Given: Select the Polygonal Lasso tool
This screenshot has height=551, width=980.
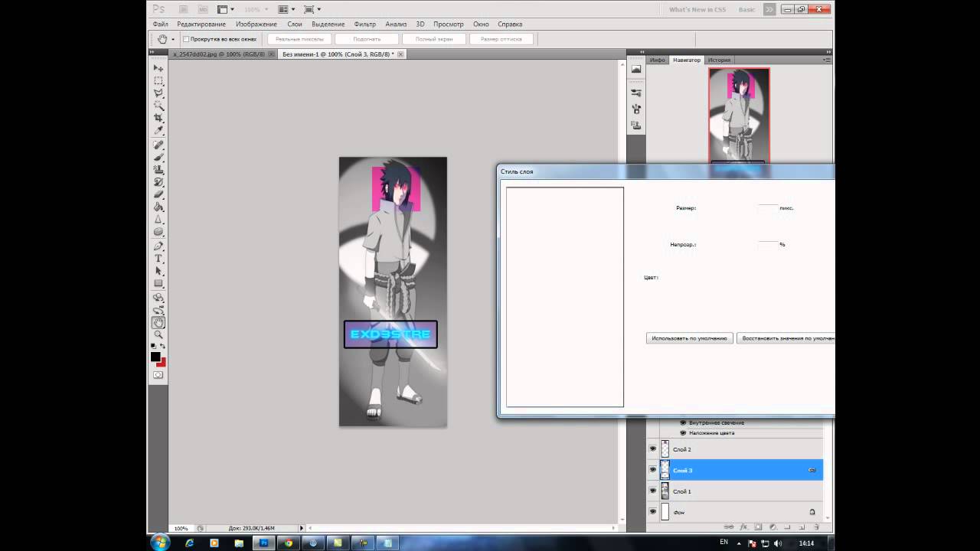Looking at the screenshot, I should (158, 93).
